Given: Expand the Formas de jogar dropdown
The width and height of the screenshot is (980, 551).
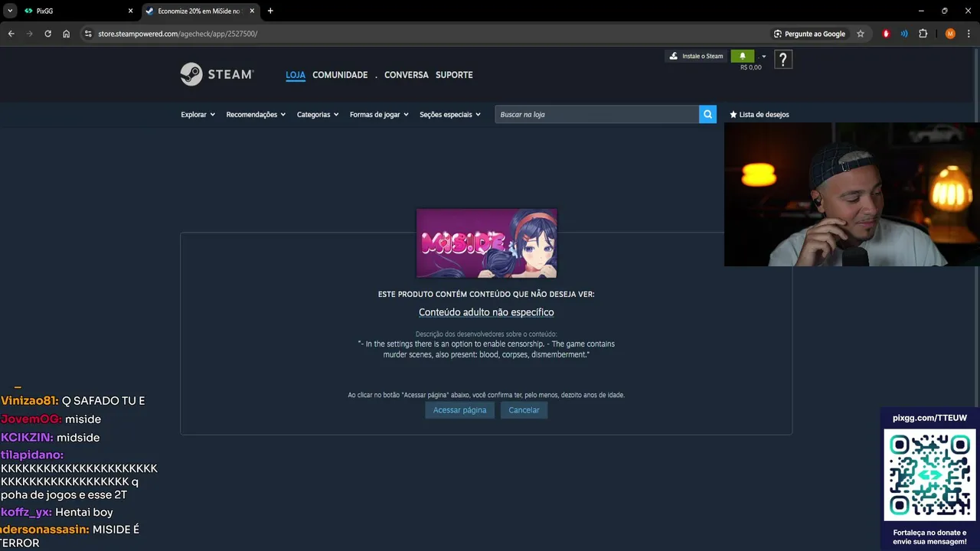Looking at the screenshot, I should pos(379,114).
